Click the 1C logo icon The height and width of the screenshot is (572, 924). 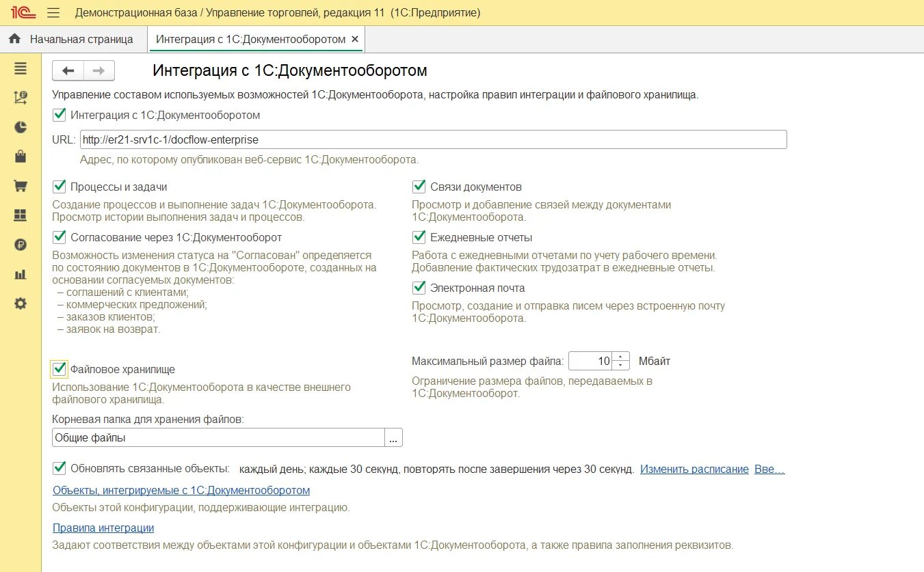pos(23,12)
